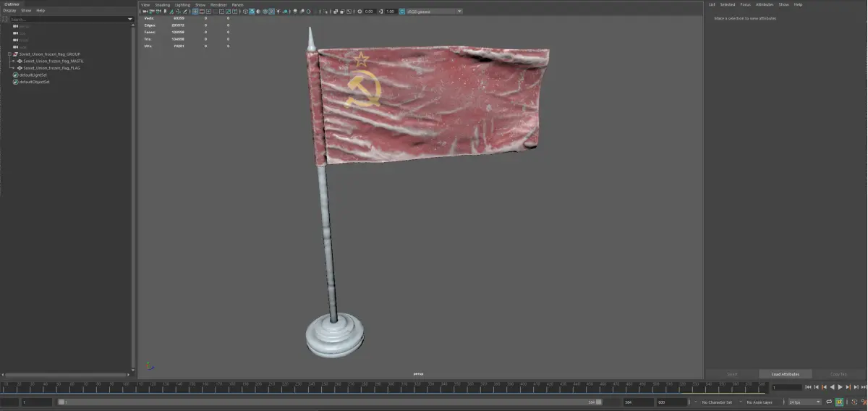Click the current frame field beside playback controls
The height and width of the screenshot is (411, 868).
click(787, 387)
